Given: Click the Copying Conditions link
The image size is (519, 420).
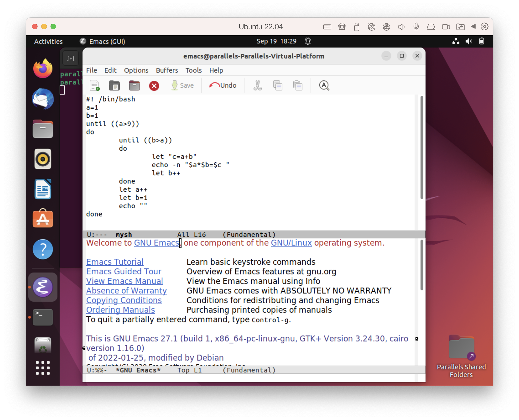Looking at the screenshot, I should (x=124, y=300).
